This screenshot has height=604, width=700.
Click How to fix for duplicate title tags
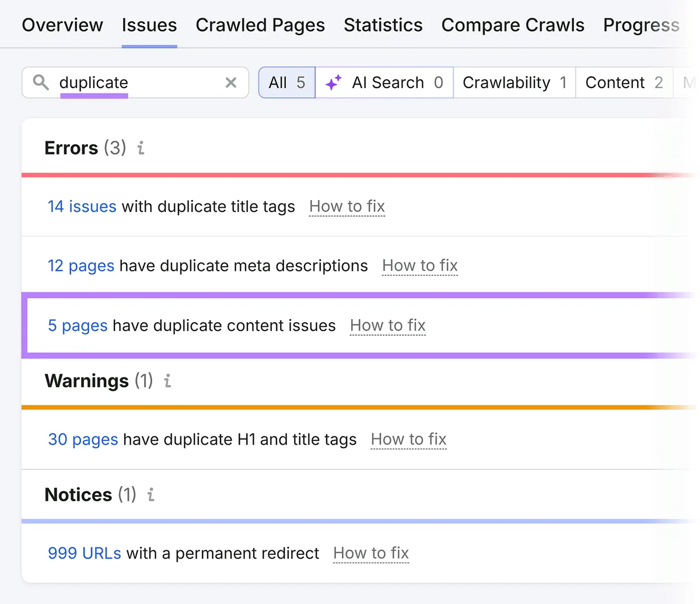point(347,207)
